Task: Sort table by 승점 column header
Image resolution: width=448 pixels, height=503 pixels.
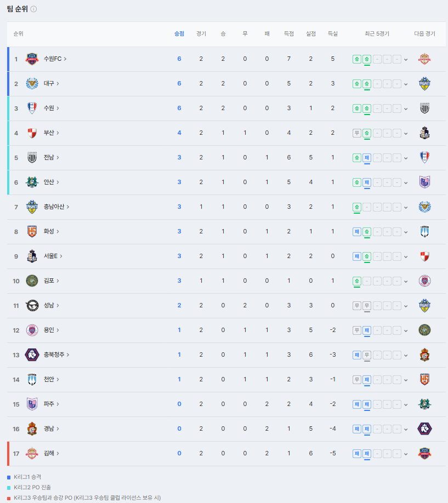Action: [x=179, y=33]
